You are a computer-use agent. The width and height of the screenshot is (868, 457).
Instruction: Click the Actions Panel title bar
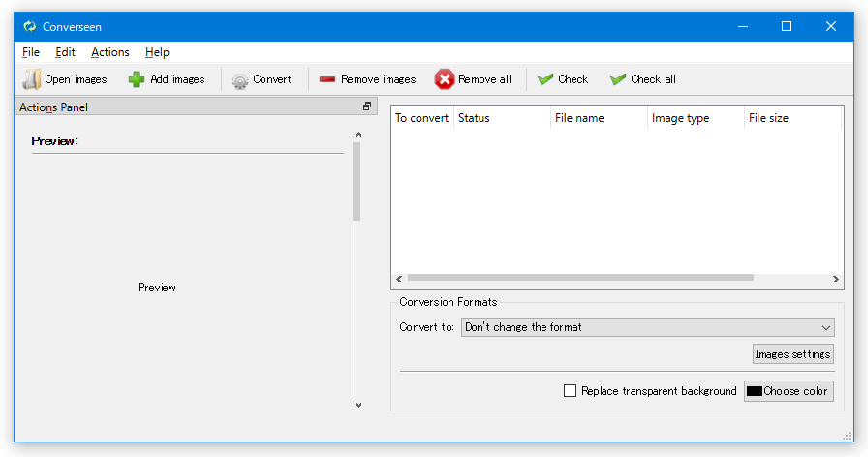pyautogui.click(x=196, y=107)
